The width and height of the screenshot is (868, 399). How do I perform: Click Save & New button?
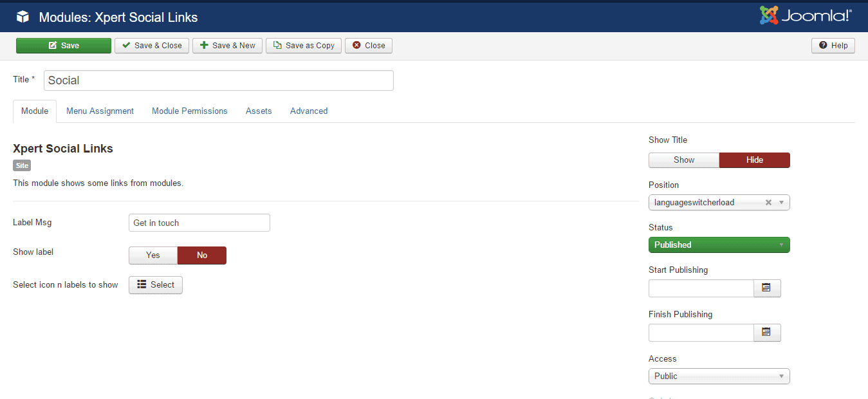point(227,46)
